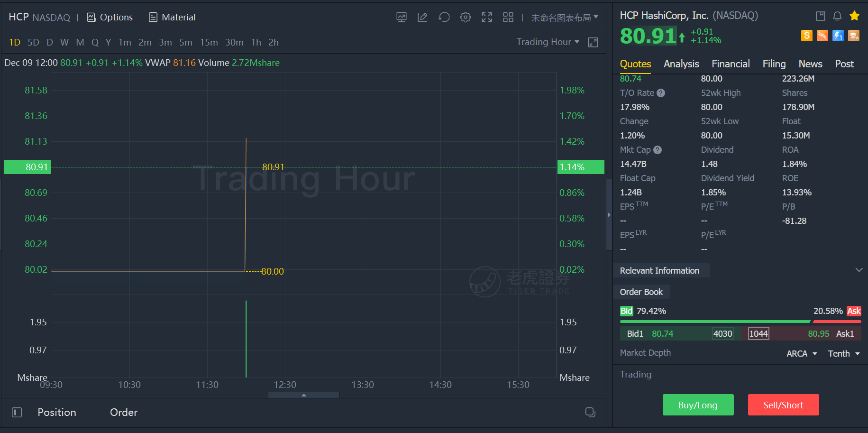Select the 3m interval
Screen dimensions: 868x433
tap(165, 42)
